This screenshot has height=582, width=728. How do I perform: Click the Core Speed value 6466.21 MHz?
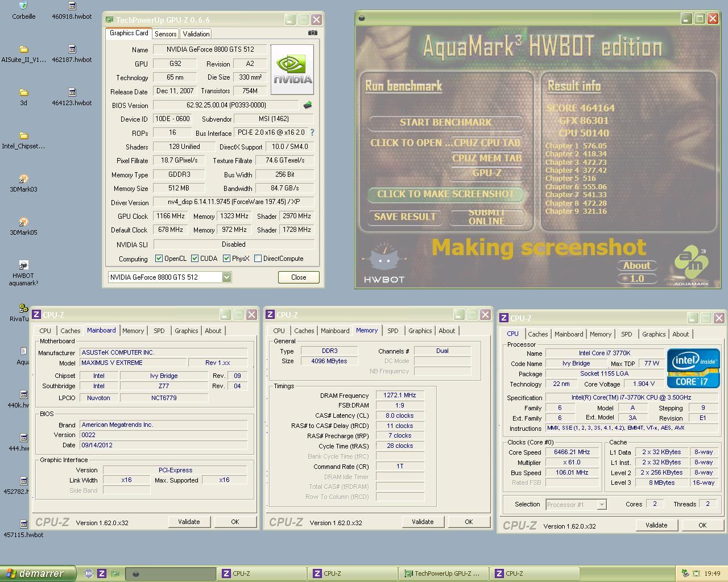[572, 452]
